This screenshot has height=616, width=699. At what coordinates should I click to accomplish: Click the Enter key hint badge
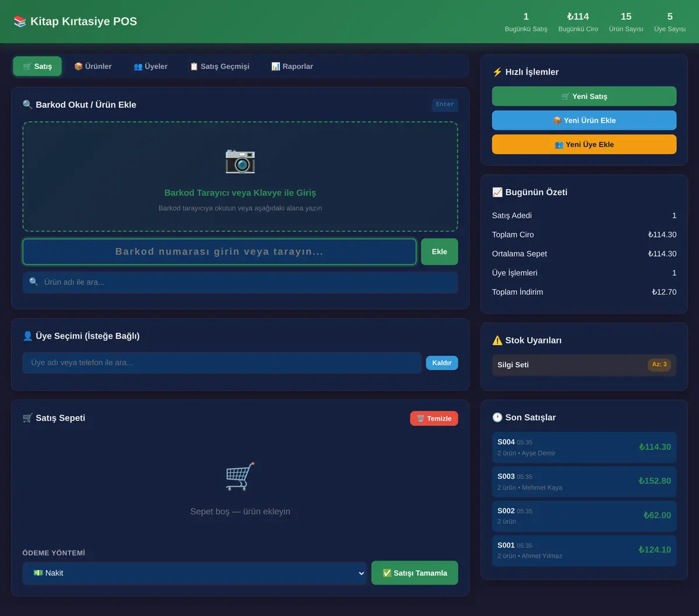tap(445, 105)
